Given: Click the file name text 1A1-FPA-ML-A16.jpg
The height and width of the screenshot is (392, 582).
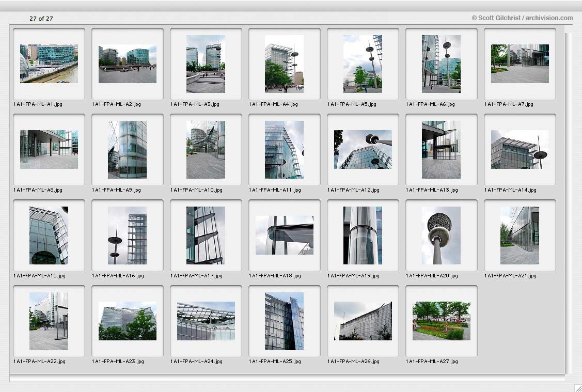Looking at the screenshot, I should coord(118,276).
